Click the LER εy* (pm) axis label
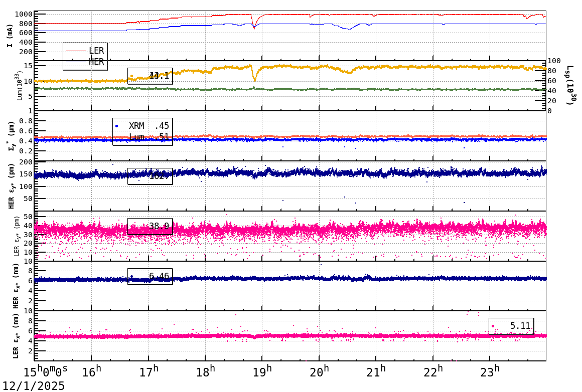This screenshot has width=582, height=392. (x=17, y=236)
